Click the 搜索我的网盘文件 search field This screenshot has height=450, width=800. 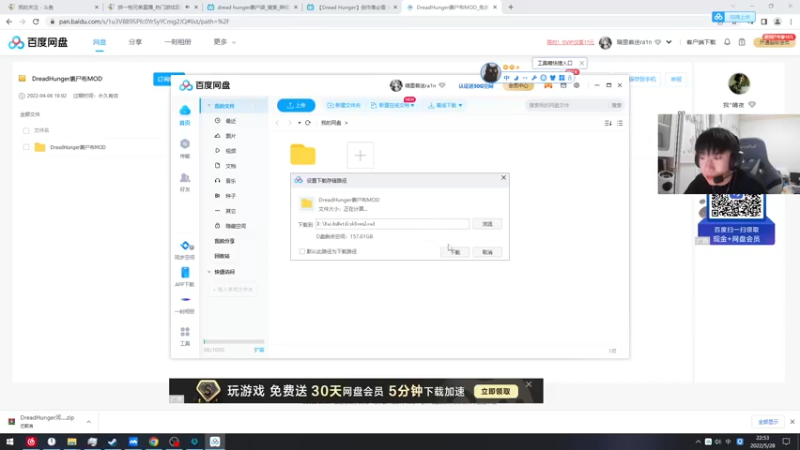click(x=567, y=105)
